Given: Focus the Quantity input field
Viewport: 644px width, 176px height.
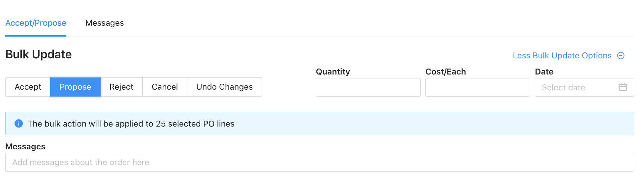Looking at the screenshot, I should pos(368,87).
